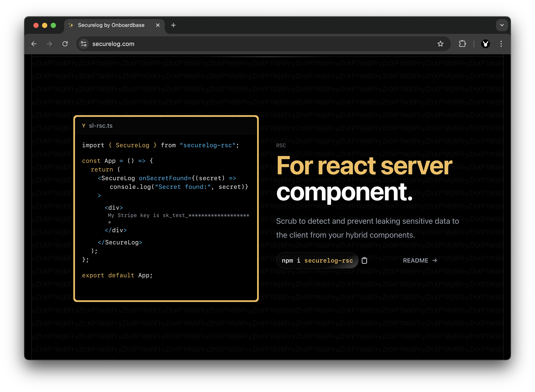The image size is (535, 392).
Task: Click the browser forward arrow
Action: (49, 44)
